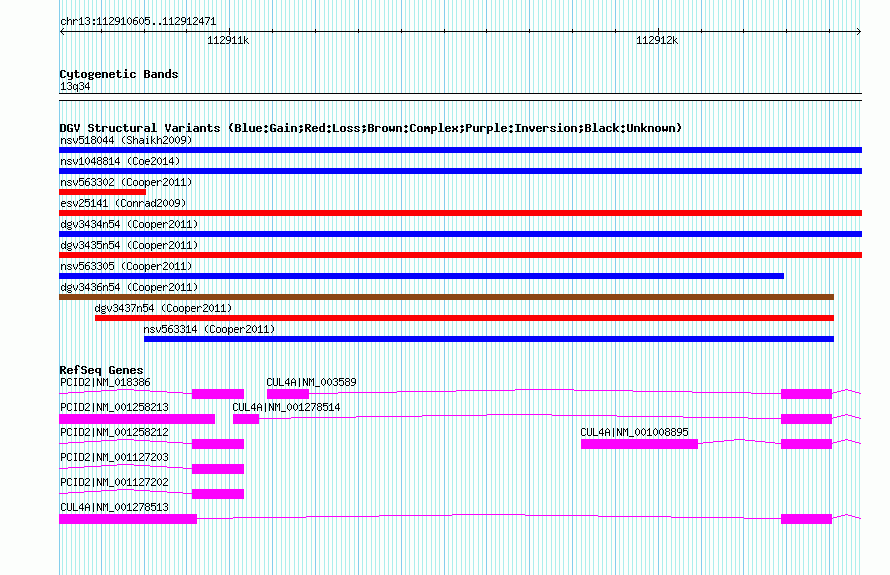Click the left arrowhead of the ruler
Viewport: 890px width, 575px height.
pos(62,31)
